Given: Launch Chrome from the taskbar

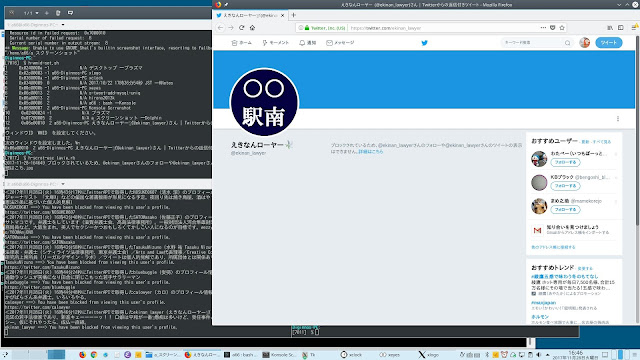Looking at the screenshot, I should click(94, 355).
